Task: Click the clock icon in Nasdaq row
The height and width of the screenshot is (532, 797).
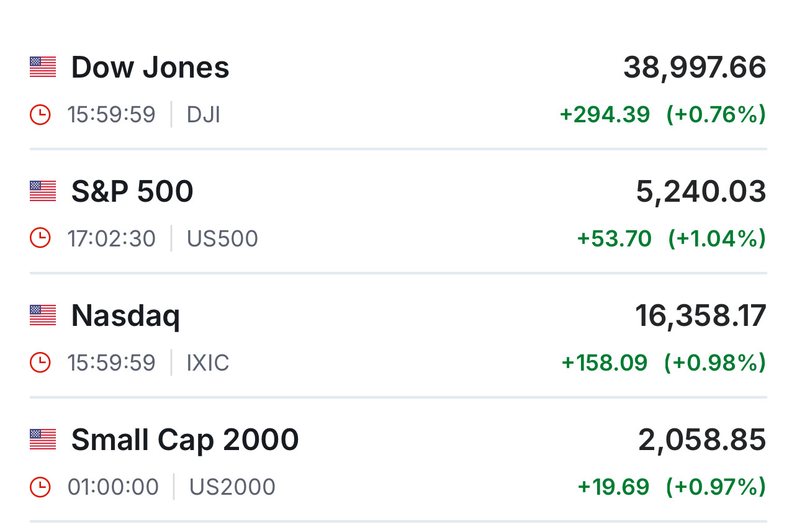Action: tap(40, 363)
